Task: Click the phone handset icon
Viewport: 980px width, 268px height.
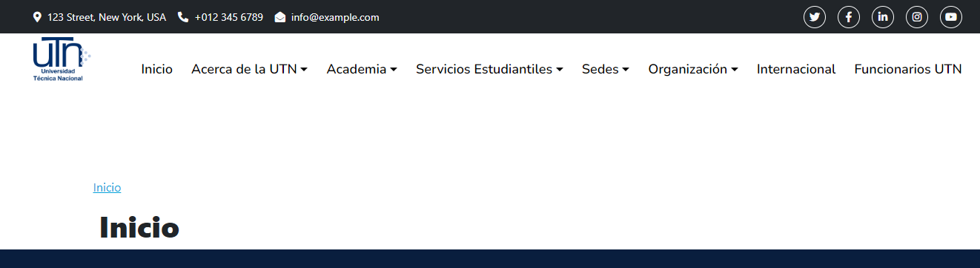Action: pos(183,17)
